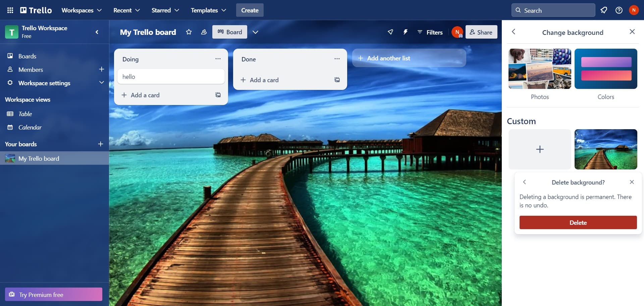Focus the Trello search field
This screenshot has height=306, width=644.
[553, 10]
